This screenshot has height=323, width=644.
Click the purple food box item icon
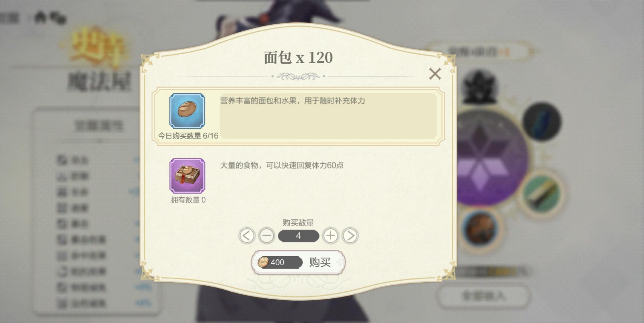pos(187,176)
